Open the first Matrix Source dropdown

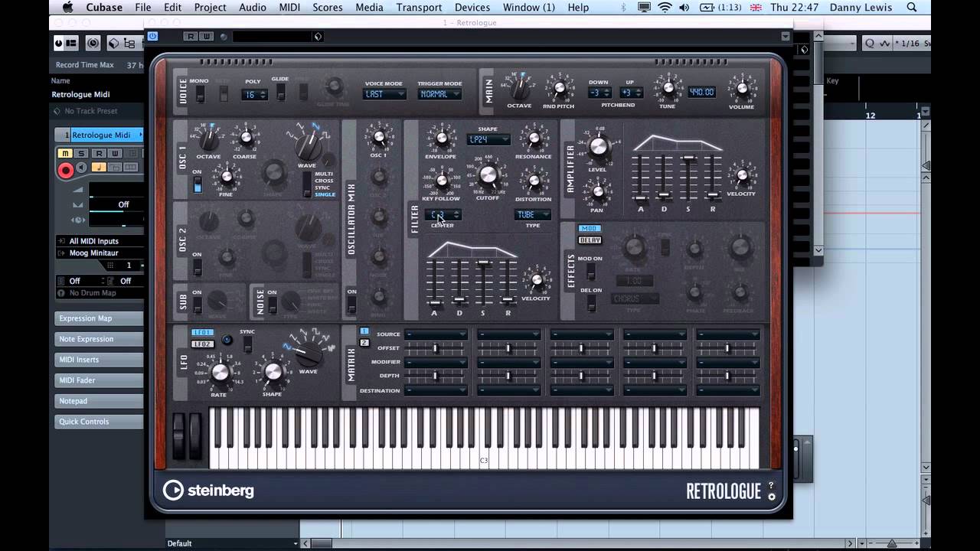coord(436,334)
